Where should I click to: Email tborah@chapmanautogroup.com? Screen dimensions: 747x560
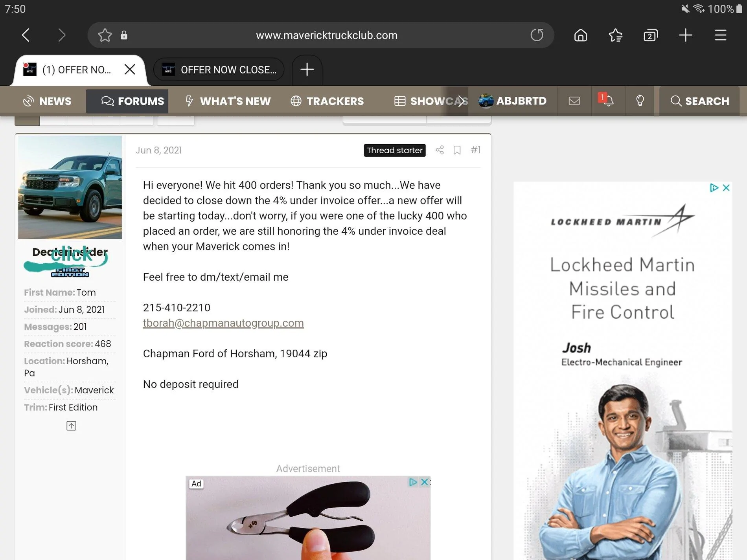pyautogui.click(x=223, y=323)
